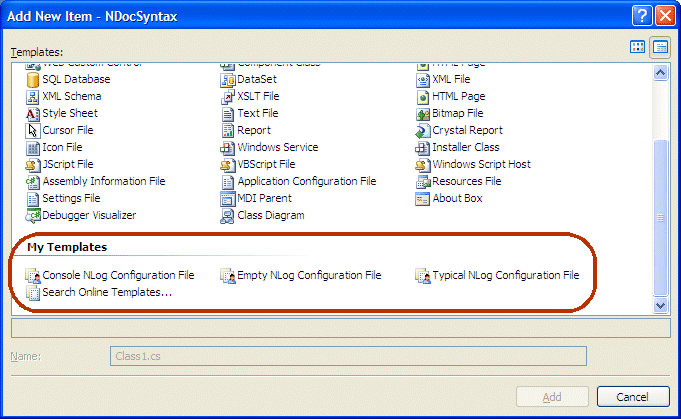Click the Name text field

[347, 356]
